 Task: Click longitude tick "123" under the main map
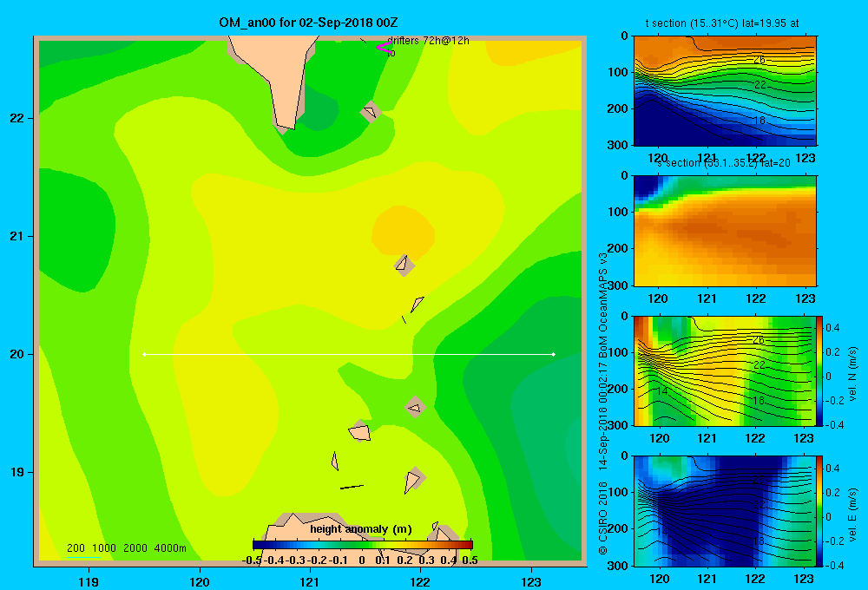point(531,581)
